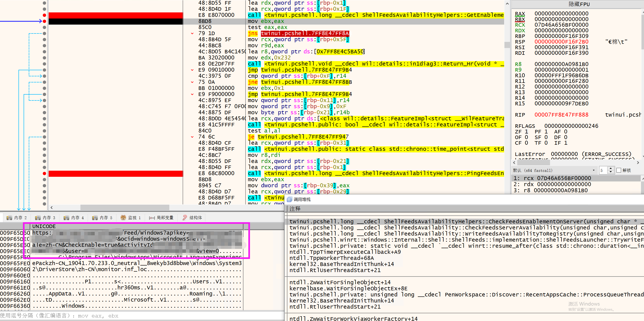Increase argument count with up arrow
Image resolution: width=644 pixels, height=321 pixels.
611,169
